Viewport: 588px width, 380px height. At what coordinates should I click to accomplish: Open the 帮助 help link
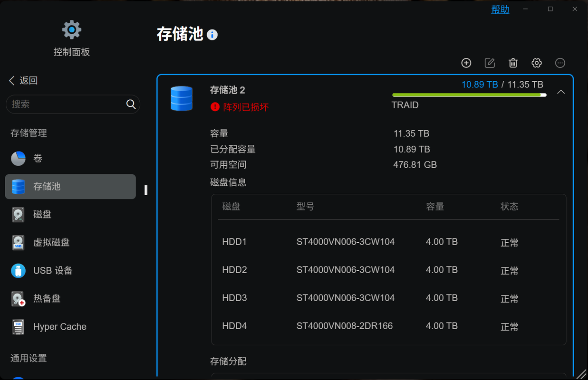pyautogui.click(x=500, y=9)
